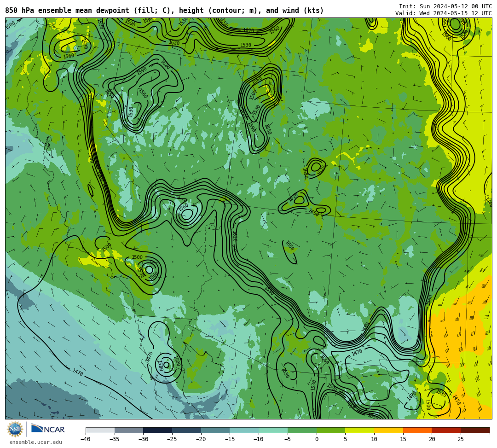Click the -35 colorbar tick label

114,439
